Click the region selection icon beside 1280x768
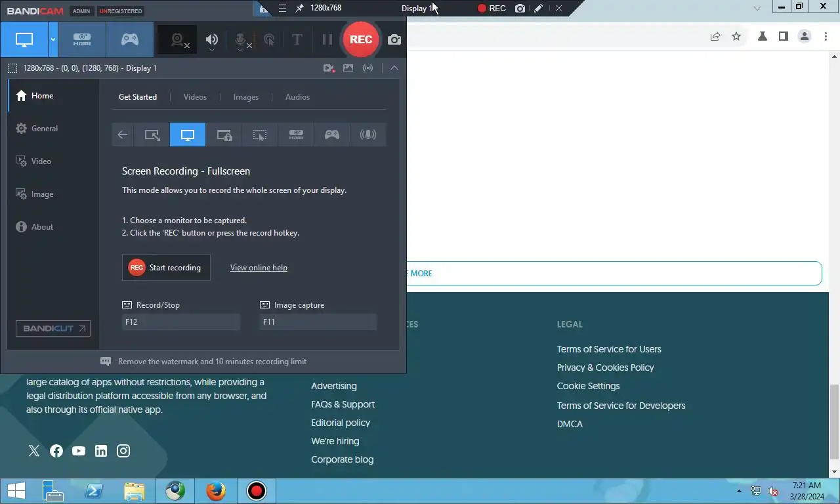 pos(12,68)
